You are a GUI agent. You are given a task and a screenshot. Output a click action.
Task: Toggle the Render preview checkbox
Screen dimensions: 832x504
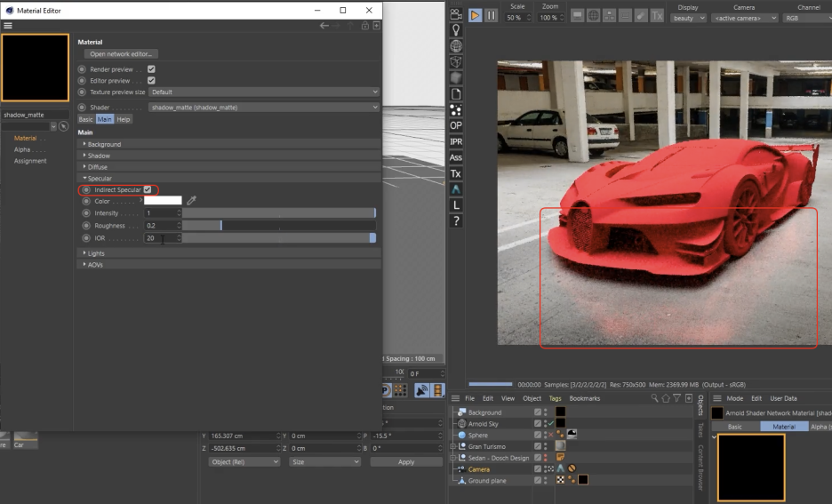[x=151, y=69]
